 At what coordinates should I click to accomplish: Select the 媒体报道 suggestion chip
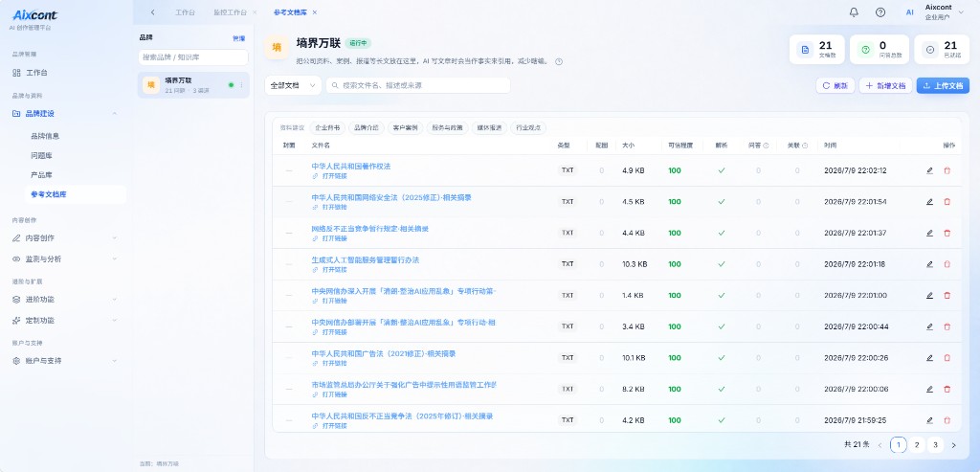point(489,127)
